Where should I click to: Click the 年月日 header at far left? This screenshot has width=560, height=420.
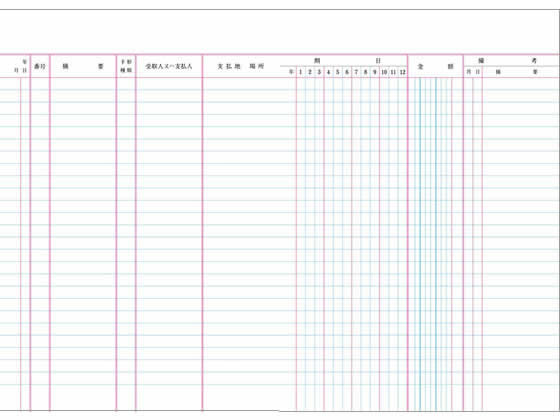pyautogui.click(x=21, y=66)
